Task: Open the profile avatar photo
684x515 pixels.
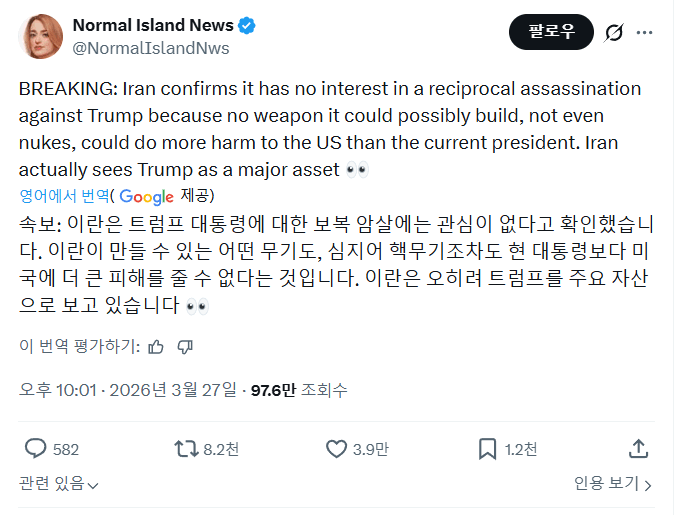Action: point(41,36)
